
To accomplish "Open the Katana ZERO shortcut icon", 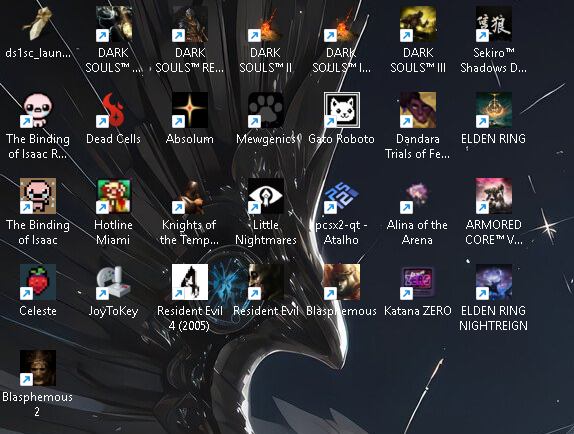I will (418, 282).
